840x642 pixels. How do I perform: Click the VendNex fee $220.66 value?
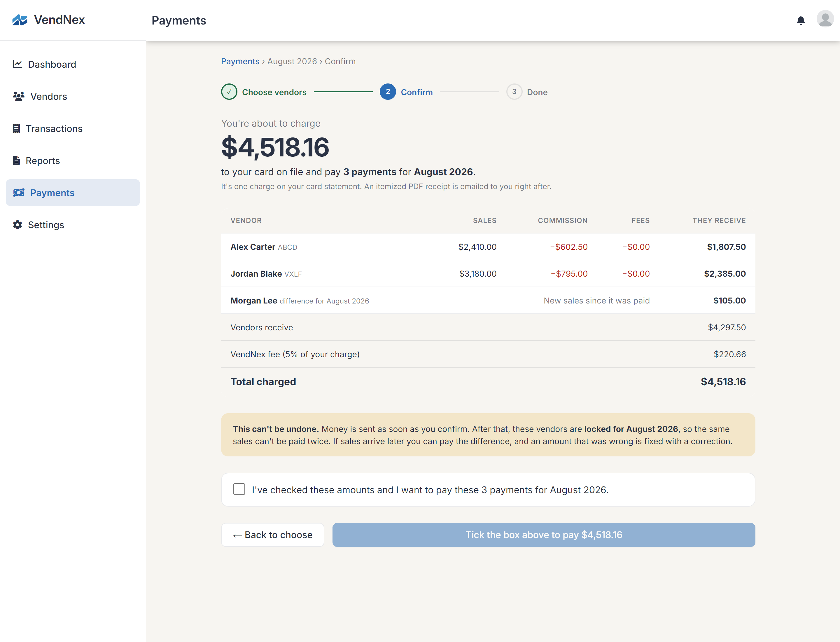pyautogui.click(x=730, y=354)
